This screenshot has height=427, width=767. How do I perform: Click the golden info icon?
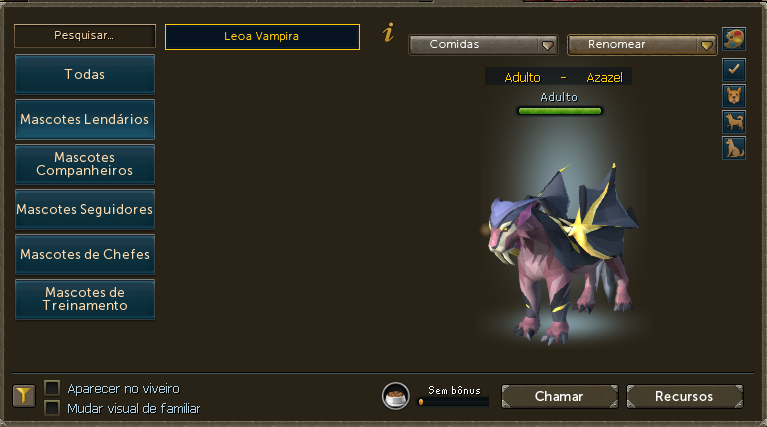pos(388,33)
